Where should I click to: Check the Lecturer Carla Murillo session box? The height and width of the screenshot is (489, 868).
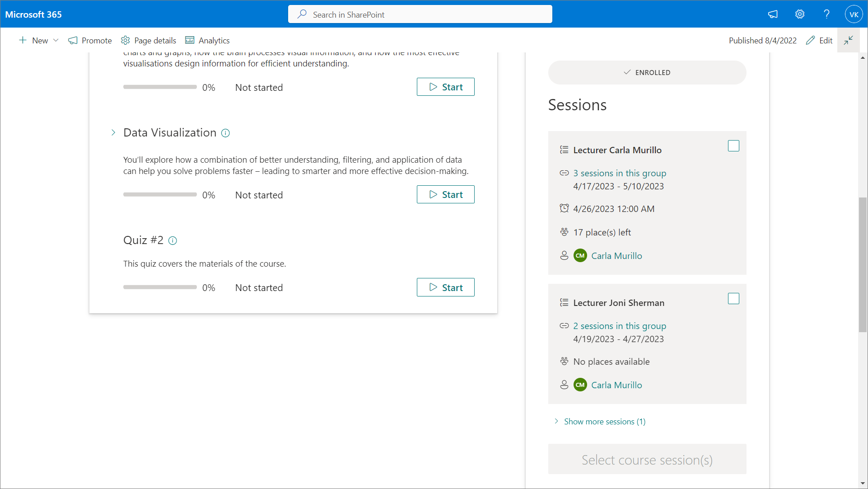pos(733,146)
